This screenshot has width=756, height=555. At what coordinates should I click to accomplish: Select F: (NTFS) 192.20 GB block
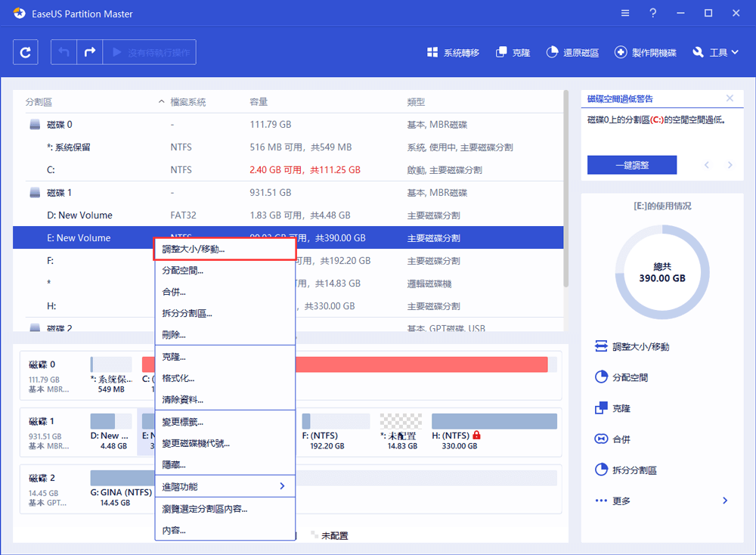[336, 432]
